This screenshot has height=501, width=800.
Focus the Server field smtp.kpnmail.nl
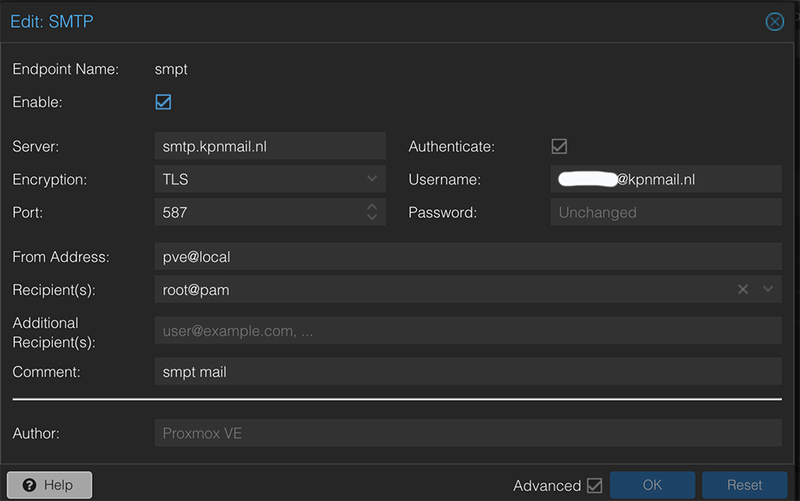tap(268, 146)
